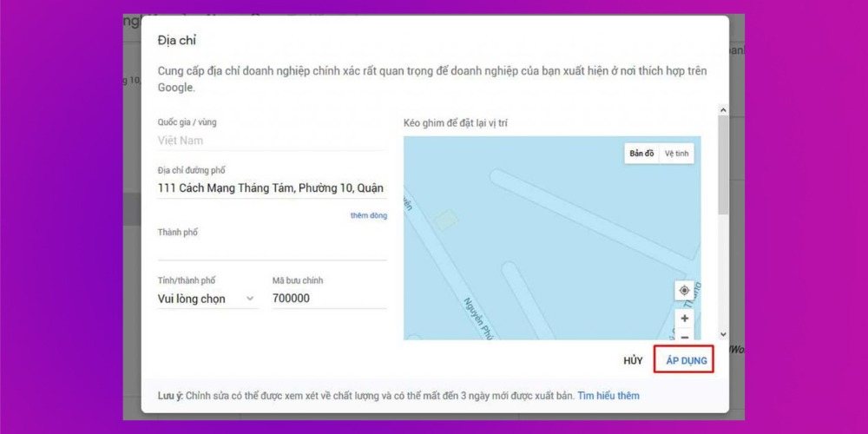
Task: Switch map to Bản đồ view
Action: coord(641,154)
